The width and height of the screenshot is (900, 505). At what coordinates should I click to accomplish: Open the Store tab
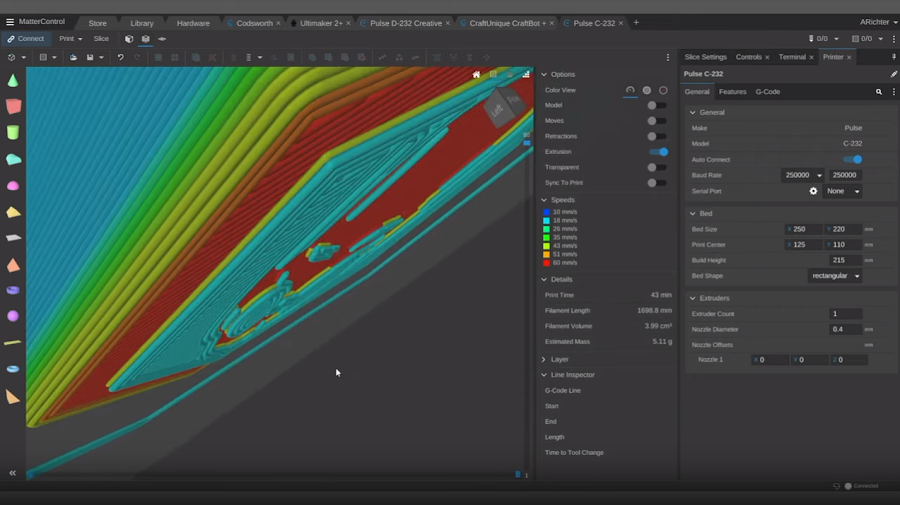[98, 24]
